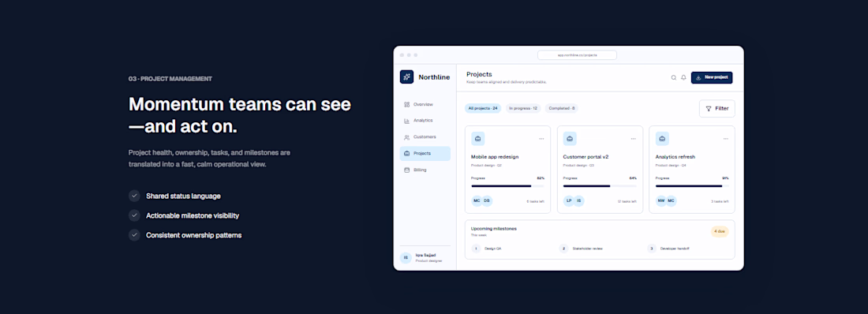The image size is (868, 314).
Task: Open the Filter dropdown button
Action: pyautogui.click(x=716, y=109)
